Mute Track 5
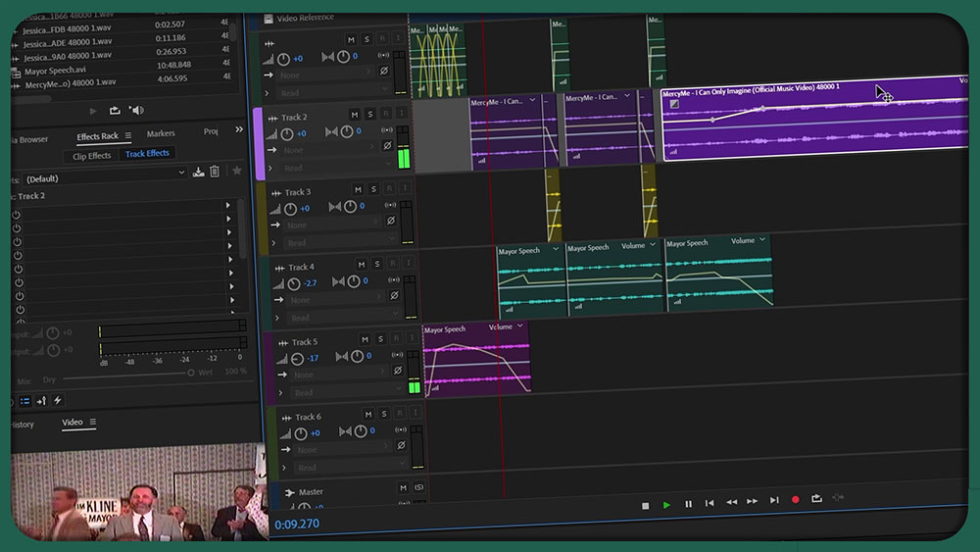Screen dimensions: 980x552 [365, 339]
